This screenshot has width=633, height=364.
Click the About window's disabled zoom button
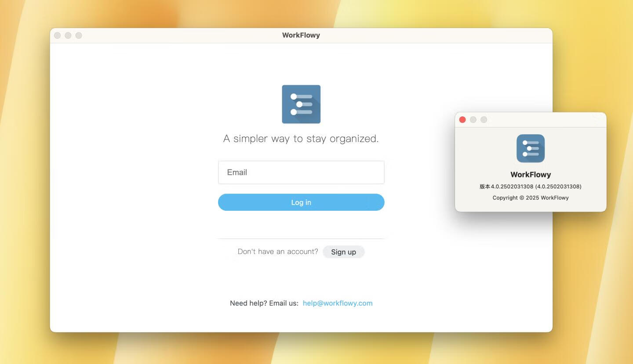(x=484, y=119)
